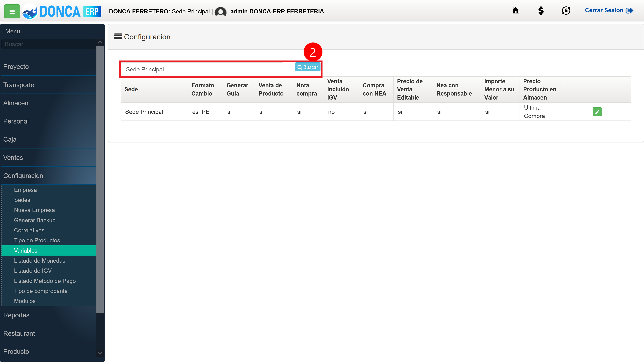Open Listado de IGV item
The image size is (644, 362).
pos(49,271)
